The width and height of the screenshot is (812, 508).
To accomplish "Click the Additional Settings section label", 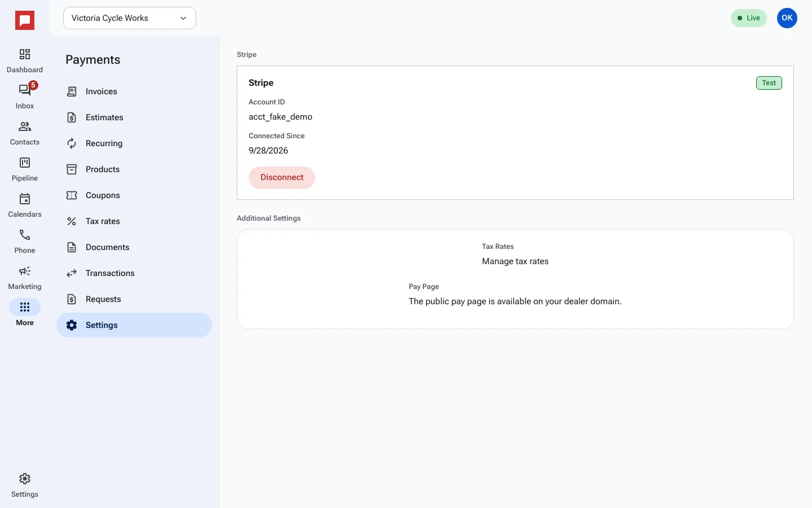I will 268,218.
